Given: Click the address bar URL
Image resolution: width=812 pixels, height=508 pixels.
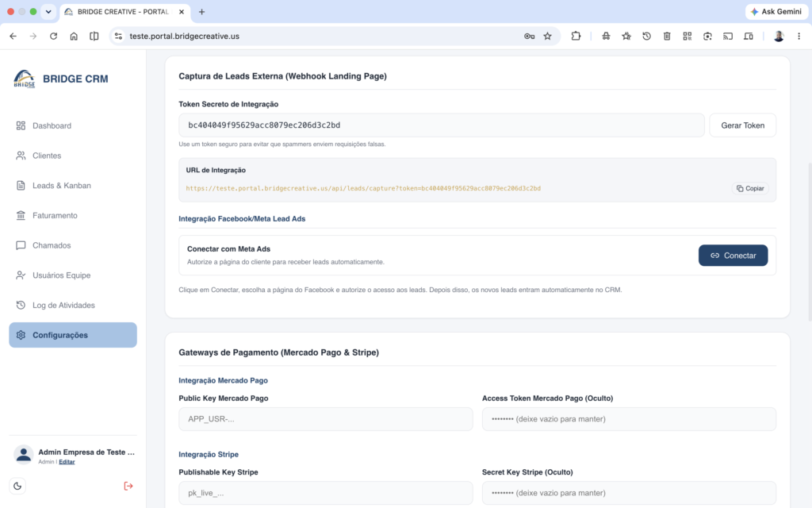Looking at the screenshot, I should (x=184, y=37).
